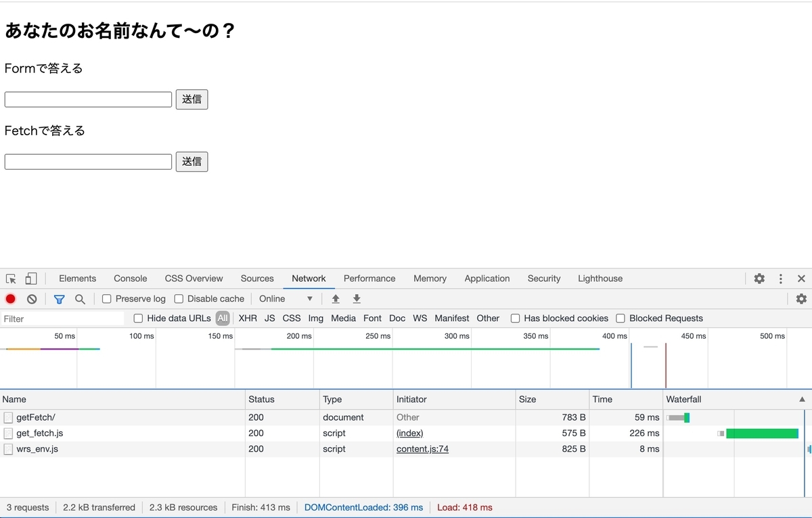Image resolution: width=812 pixels, height=518 pixels.
Task: Open the Lighthouse tab
Action: pos(600,279)
